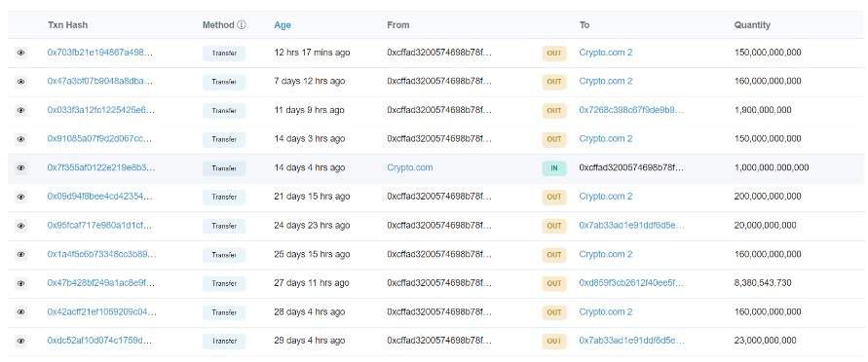
Task: Open Crypto.com 2 recipient in 14 days 3 hrs row
Action: (x=606, y=139)
